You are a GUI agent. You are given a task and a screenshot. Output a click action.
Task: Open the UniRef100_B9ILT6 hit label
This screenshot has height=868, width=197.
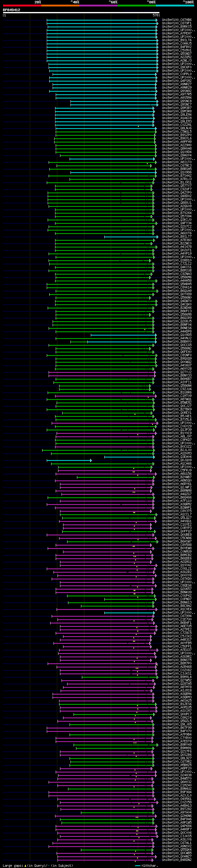point(177,40)
